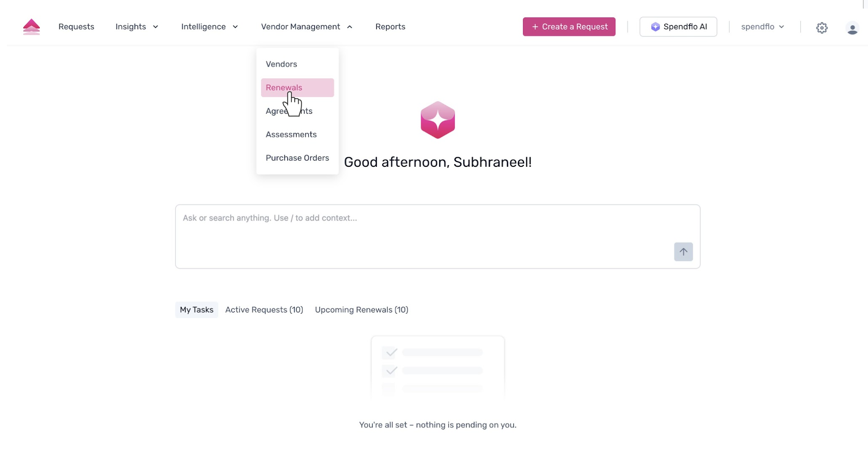This screenshot has height=475, width=868.
Task: Open settings via the gear icon
Action: point(821,28)
